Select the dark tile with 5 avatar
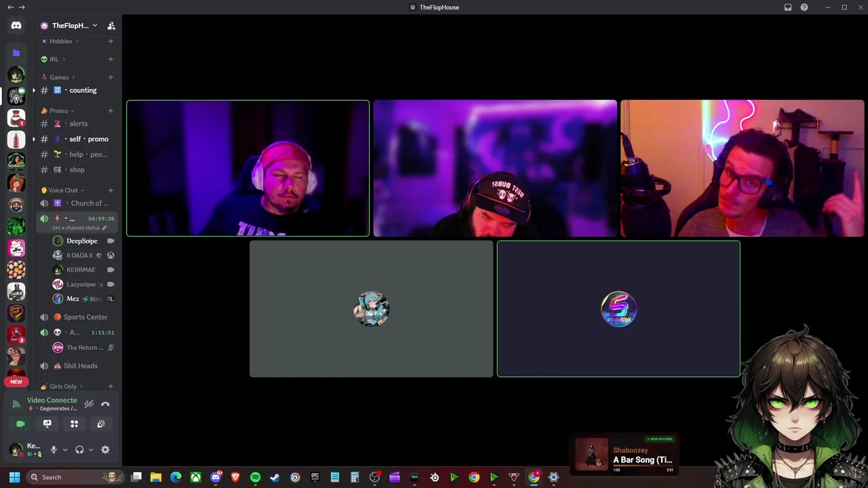 click(618, 309)
